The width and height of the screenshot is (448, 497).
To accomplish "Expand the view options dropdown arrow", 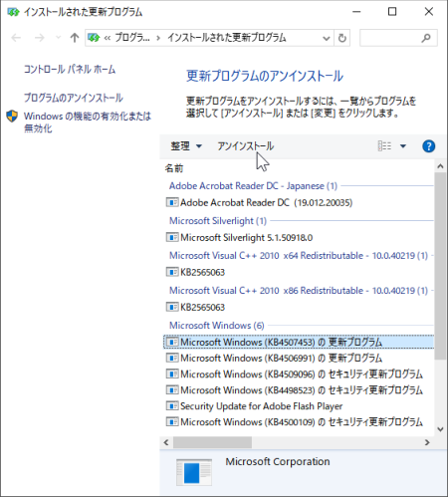I will point(403,146).
